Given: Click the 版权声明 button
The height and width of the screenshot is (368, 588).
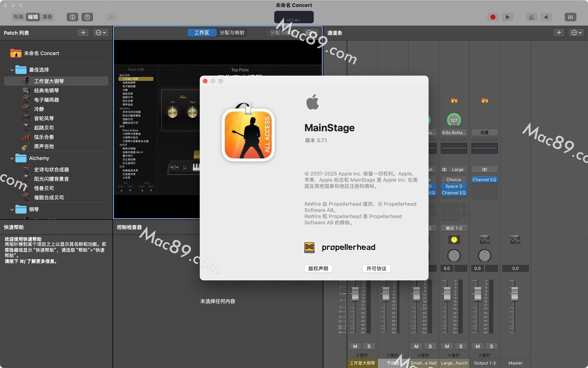Looking at the screenshot, I should (x=318, y=268).
